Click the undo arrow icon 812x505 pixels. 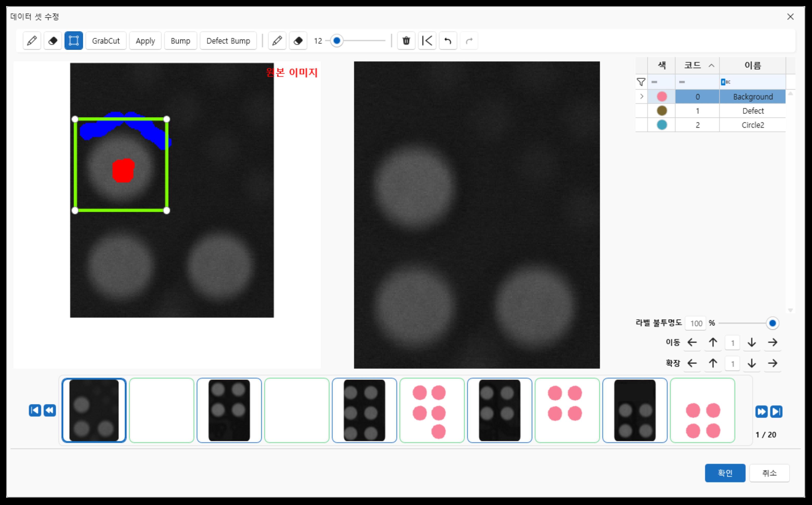[448, 41]
